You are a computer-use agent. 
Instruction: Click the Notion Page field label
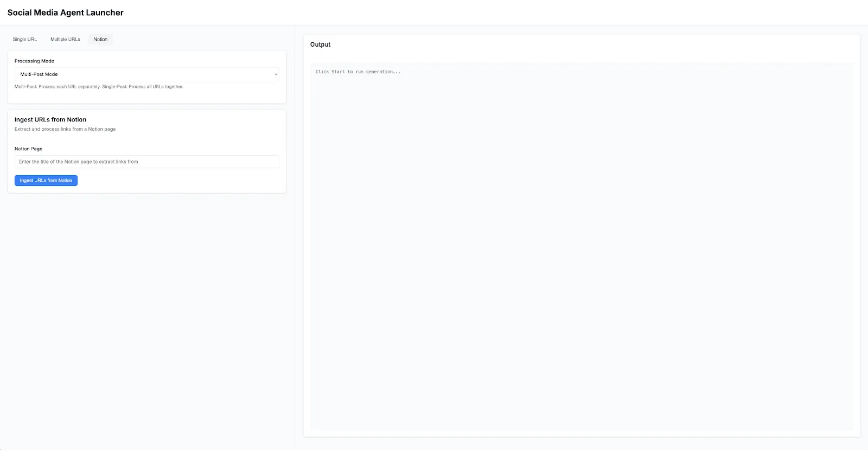[x=28, y=149]
